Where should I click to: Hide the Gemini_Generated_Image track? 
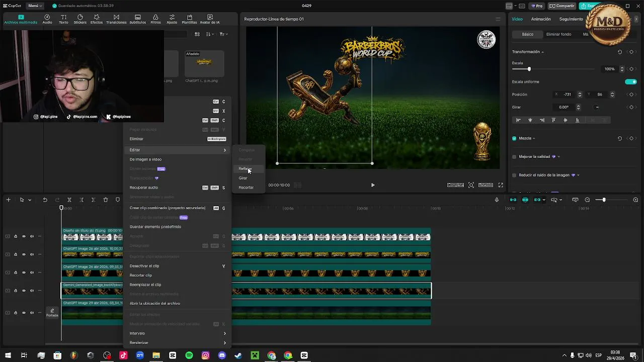(24, 291)
